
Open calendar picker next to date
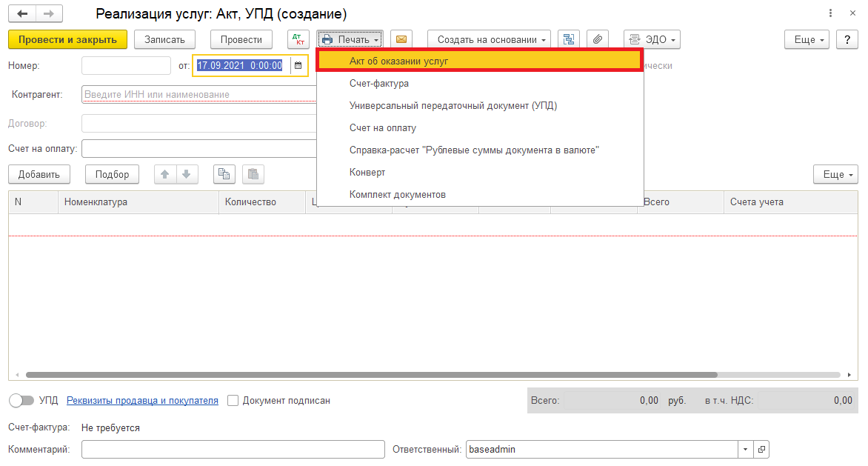coord(298,66)
